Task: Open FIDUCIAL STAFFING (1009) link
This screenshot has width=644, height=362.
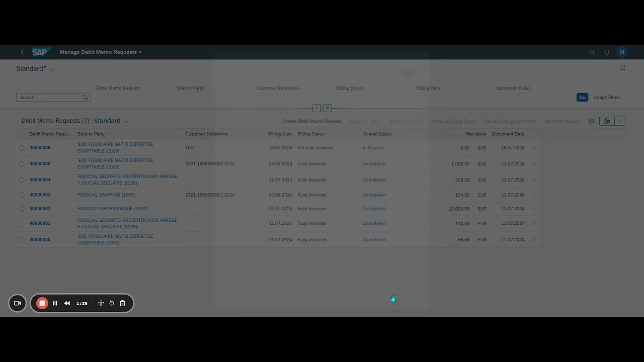Action: click(x=106, y=195)
